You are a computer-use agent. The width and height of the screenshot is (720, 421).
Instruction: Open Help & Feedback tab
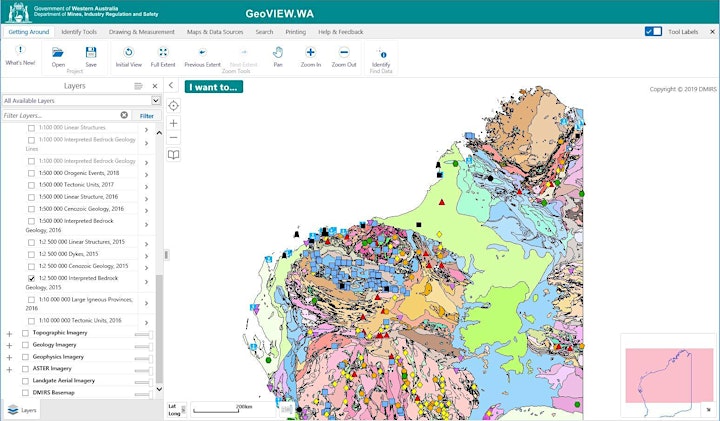click(x=340, y=32)
